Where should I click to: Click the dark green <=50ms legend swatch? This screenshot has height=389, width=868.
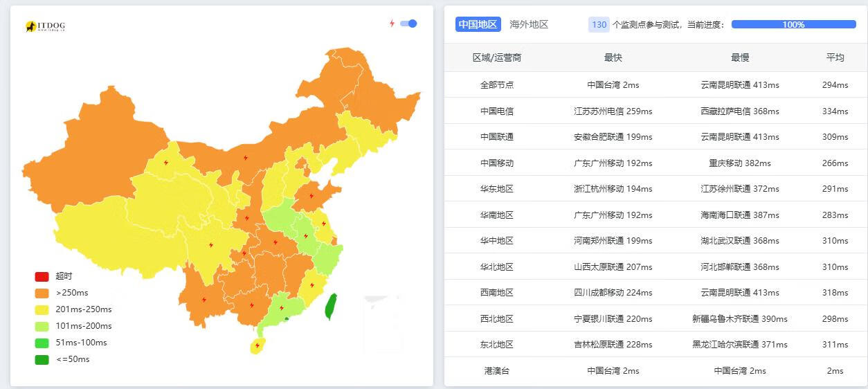click(x=42, y=359)
